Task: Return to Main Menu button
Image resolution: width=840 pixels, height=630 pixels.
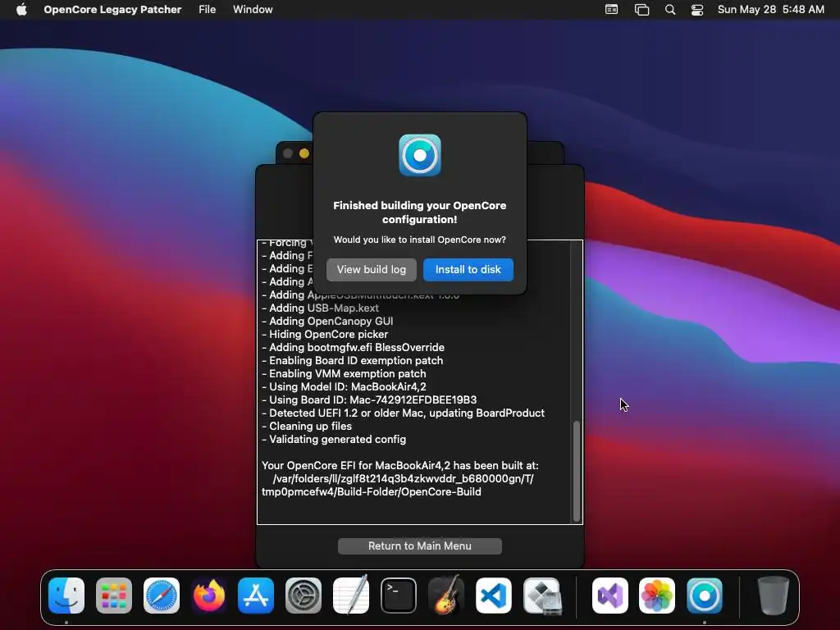Action: (419, 546)
